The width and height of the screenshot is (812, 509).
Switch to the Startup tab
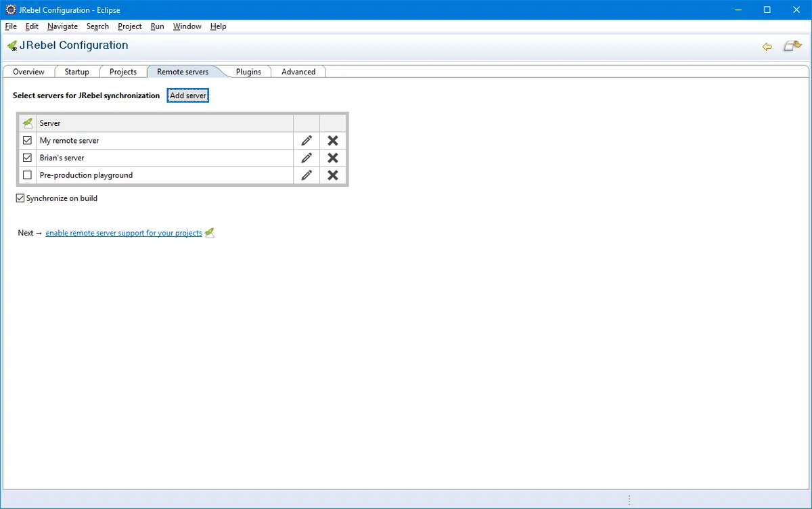click(x=76, y=72)
